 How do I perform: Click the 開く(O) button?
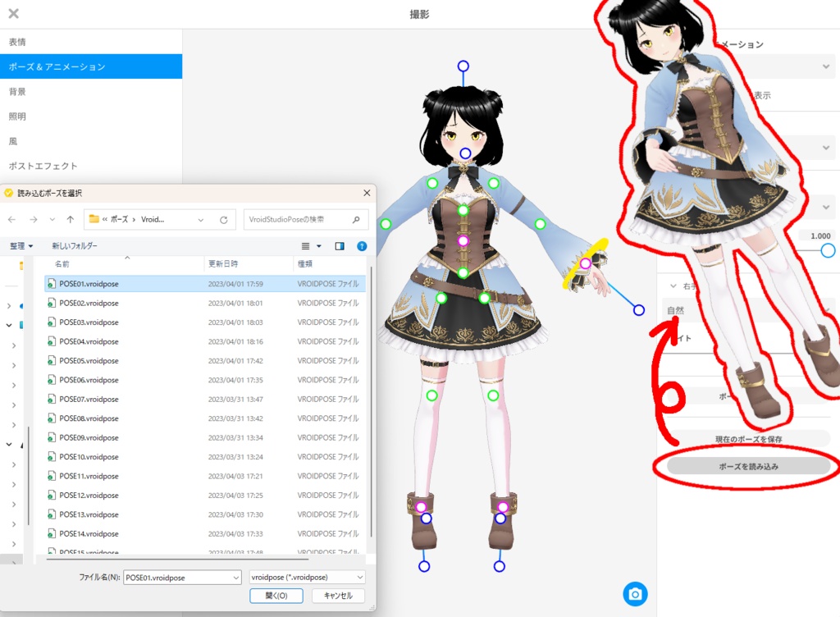[x=276, y=596]
